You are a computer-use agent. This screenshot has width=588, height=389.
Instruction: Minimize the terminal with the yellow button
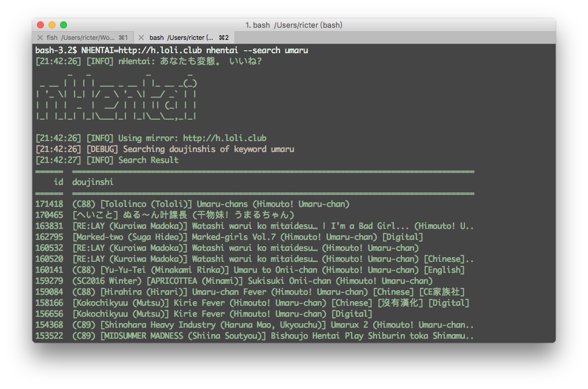pyautogui.click(x=52, y=25)
